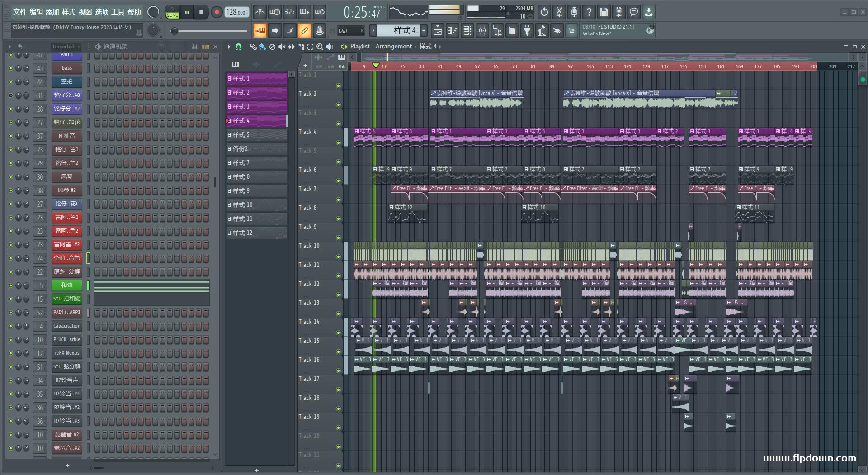Mute playlist Track 10 green dot
This screenshot has width=868, height=475.
click(338, 257)
